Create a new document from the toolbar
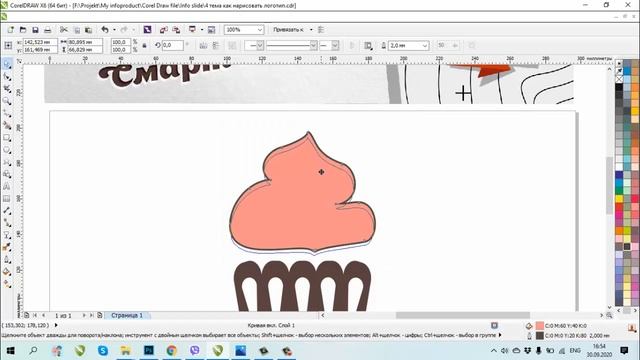Image resolution: width=640 pixels, height=360 pixels. tap(11, 30)
